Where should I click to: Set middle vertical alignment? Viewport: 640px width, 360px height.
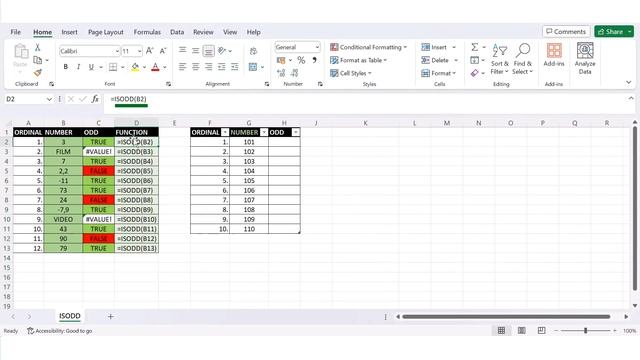[x=196, y=51]
